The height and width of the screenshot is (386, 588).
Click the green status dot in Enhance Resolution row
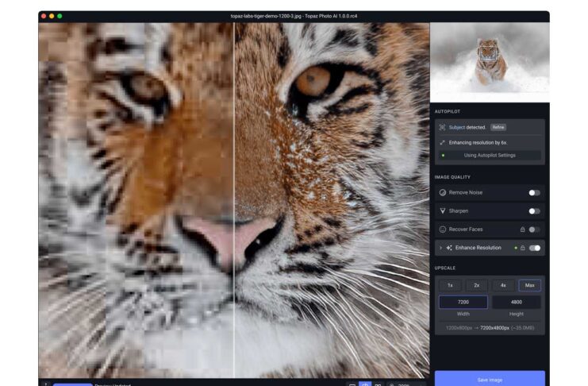pyautogui.click(x=516, y=248)
